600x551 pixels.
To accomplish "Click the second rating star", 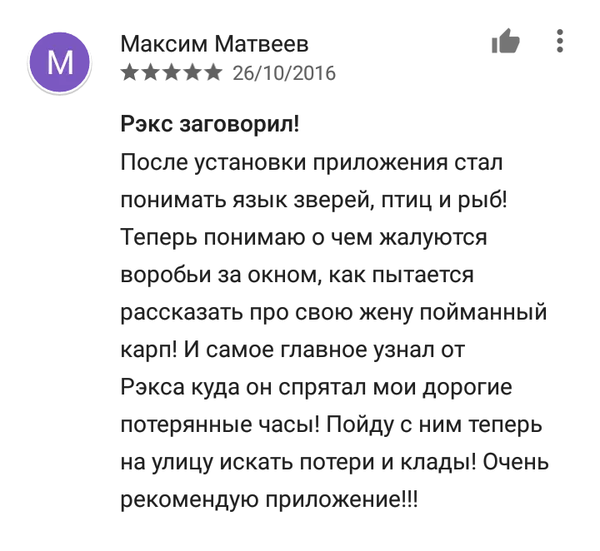I will tap(150, 73).
